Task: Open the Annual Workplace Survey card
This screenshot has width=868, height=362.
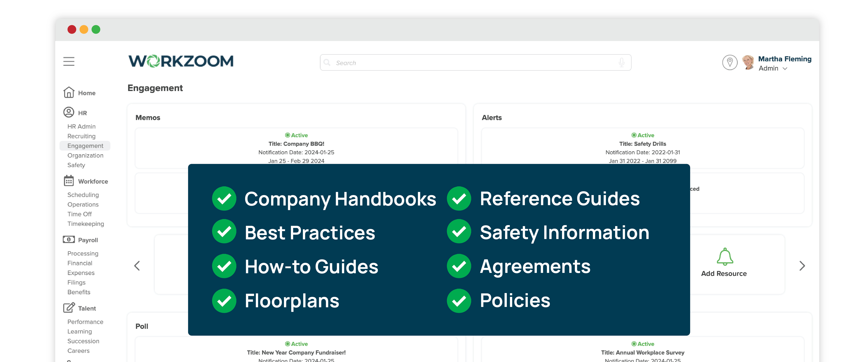Action: (x=643, y=349)
